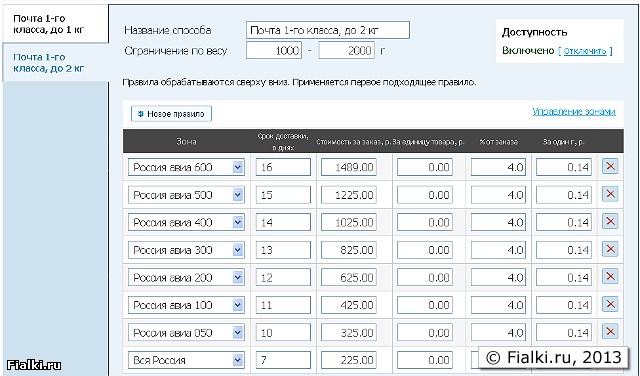Edit delivery days field showing 15
640x376 pixels.
pyautogui.click(x=283, y=195)
